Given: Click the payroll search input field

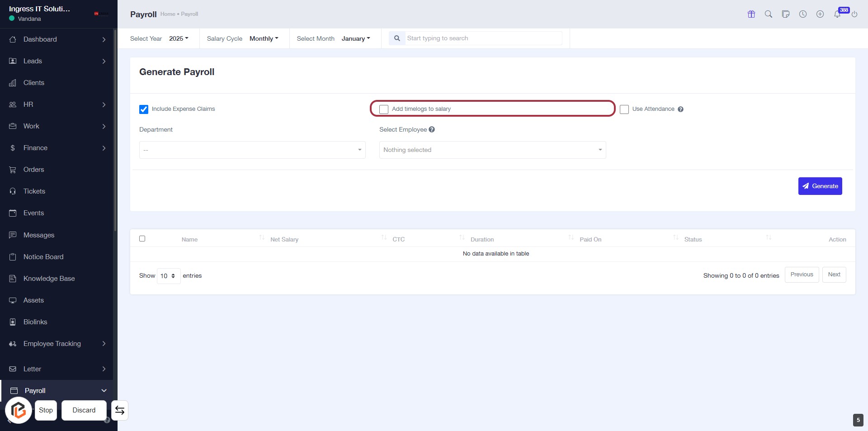Looking at the screenshot, I should click(x=483, y=38).
